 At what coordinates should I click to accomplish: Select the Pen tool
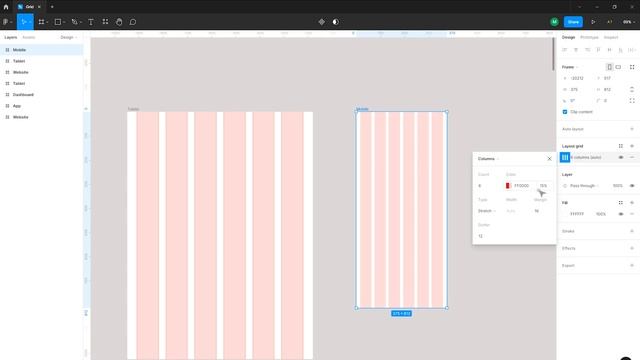coord(76,22)
